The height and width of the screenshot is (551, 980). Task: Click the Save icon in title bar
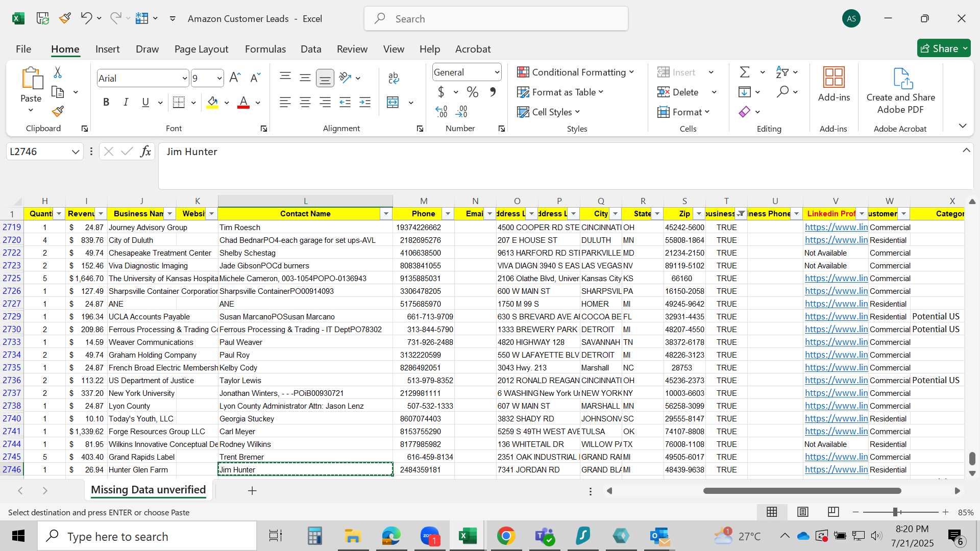tap(42, 18)
